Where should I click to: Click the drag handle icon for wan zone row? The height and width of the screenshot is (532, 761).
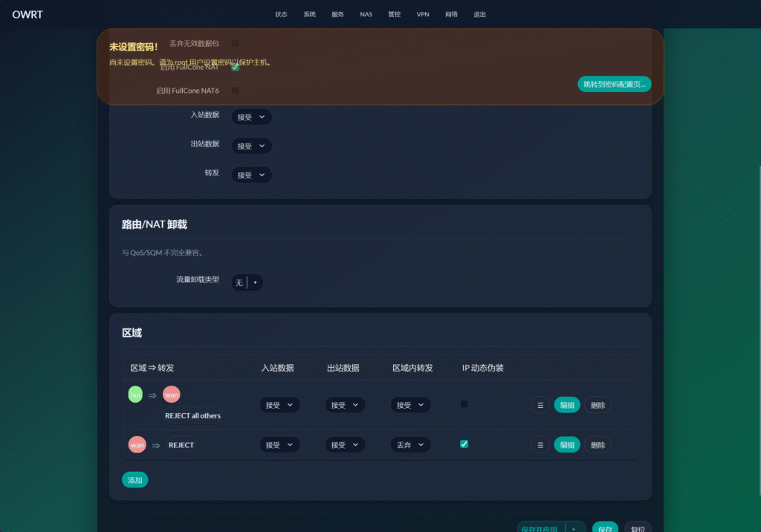click(540, 444)
